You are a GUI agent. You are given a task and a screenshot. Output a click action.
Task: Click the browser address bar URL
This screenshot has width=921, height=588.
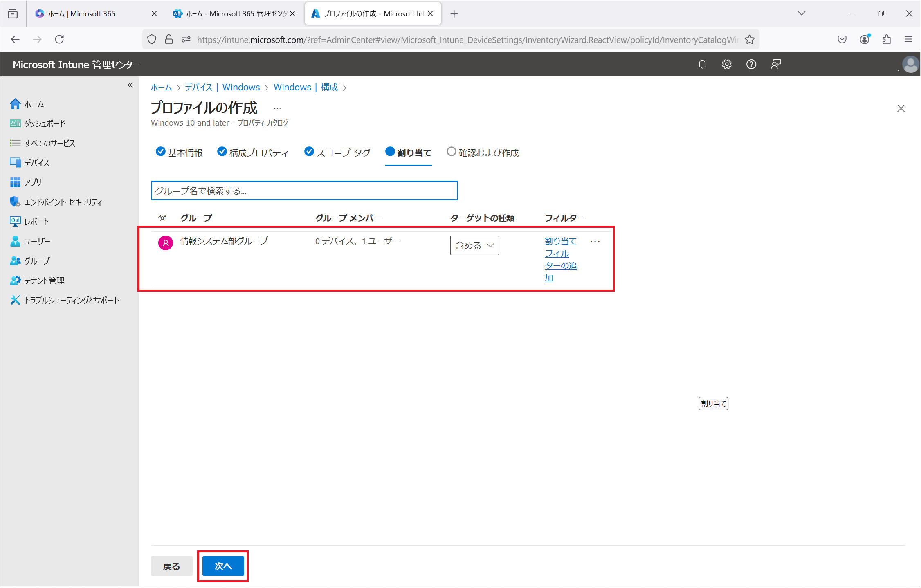pyautogui.click(x=468, y=40)
